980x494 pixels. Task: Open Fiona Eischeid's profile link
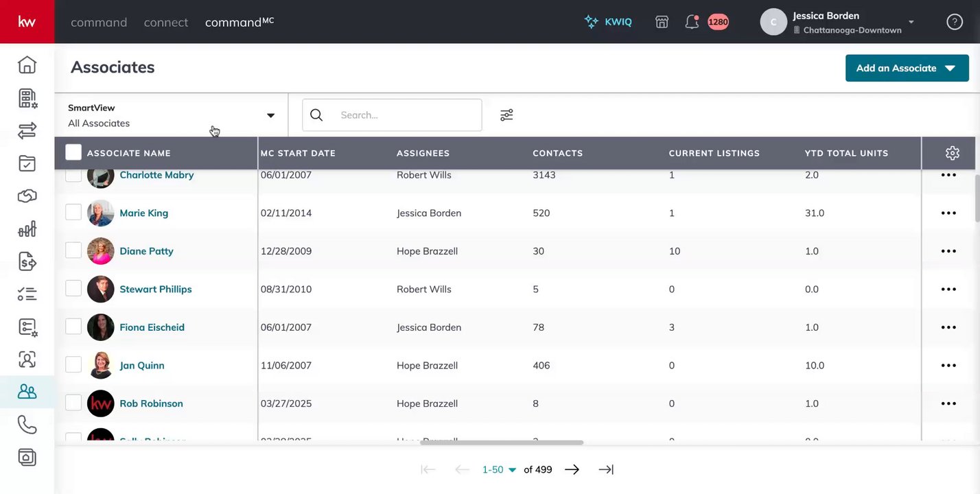[x=152, y=327]
